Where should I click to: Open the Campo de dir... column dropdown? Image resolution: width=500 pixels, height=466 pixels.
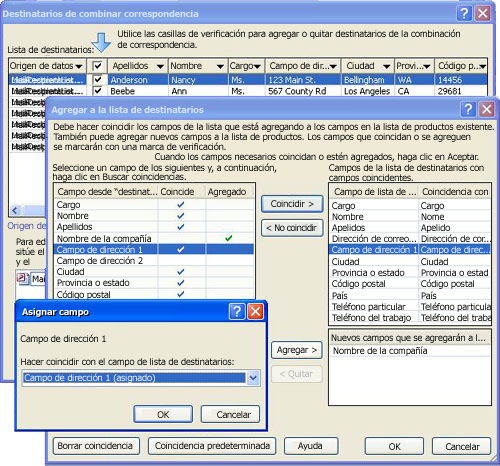point(333,66)
